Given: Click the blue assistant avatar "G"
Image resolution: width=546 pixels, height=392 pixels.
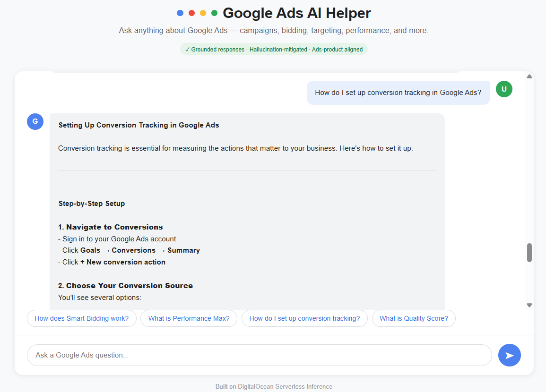Looking at the screenshot, I should [x=35, y=121].
